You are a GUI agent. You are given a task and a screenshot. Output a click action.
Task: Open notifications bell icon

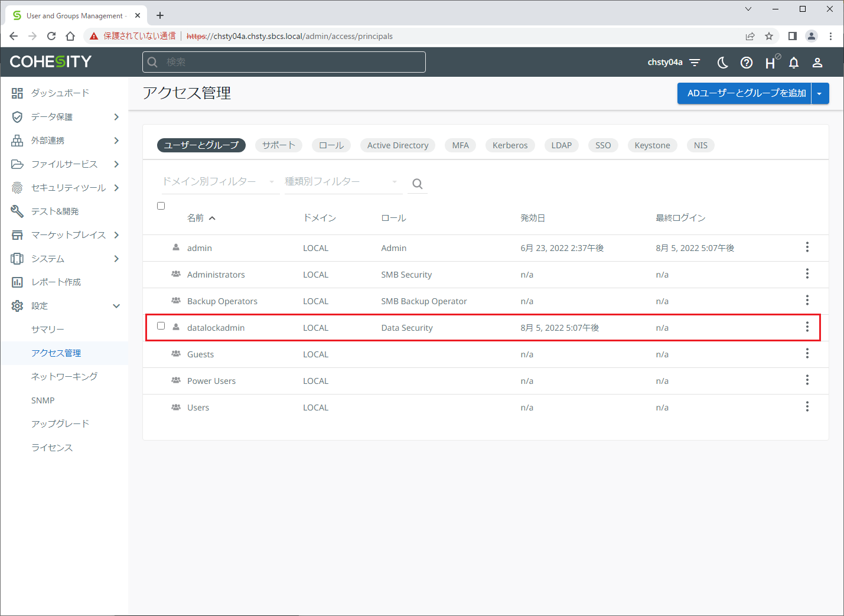(794, 63)
